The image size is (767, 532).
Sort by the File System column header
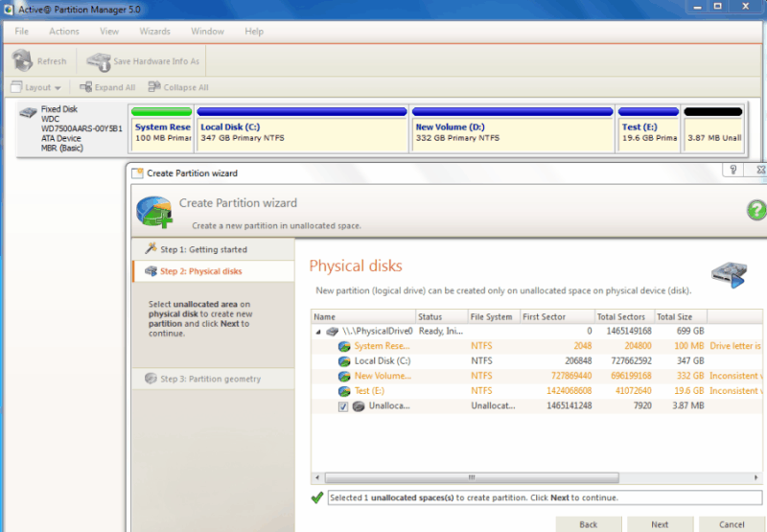point(494,317)
